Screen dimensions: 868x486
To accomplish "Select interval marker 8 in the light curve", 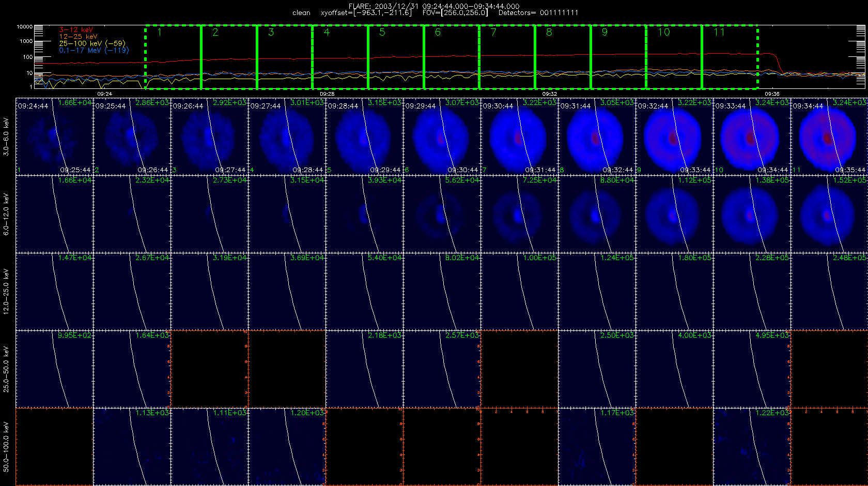I will pyautogui.click(x=549, y=33).
